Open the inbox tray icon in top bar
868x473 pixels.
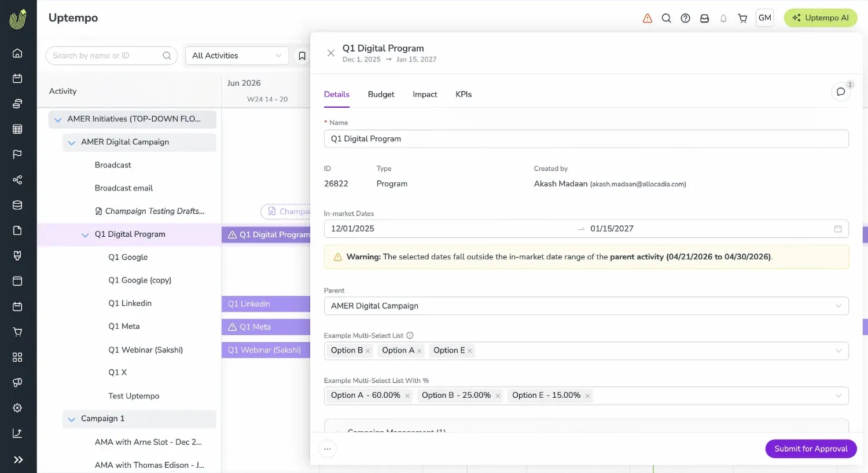pos(705,19)
